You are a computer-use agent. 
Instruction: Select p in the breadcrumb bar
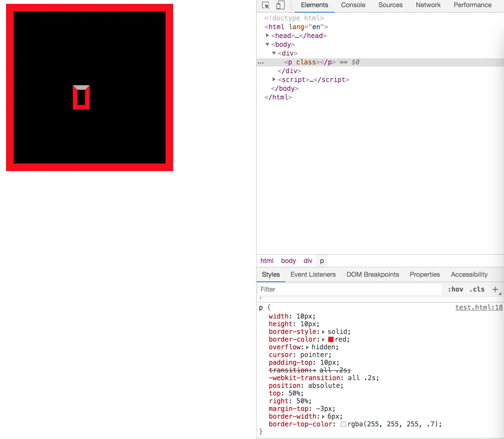click(322, 261)
